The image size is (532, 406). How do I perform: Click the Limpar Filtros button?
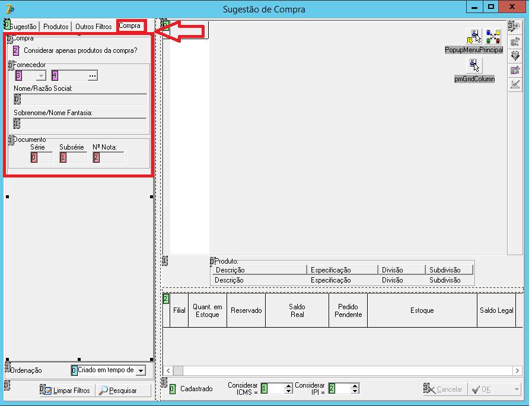point(67,391)
